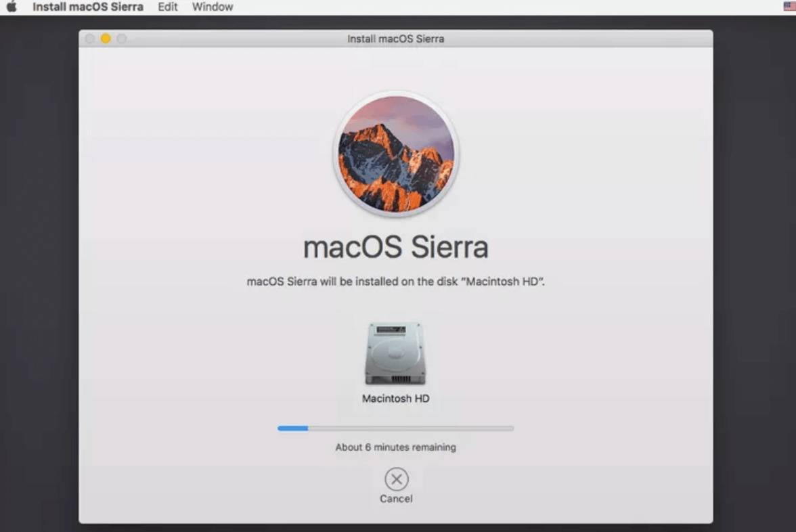Click the disk installation target thumbnail
Image resolution: width=796 pixels, height=532 pixels.
point(395,353)
